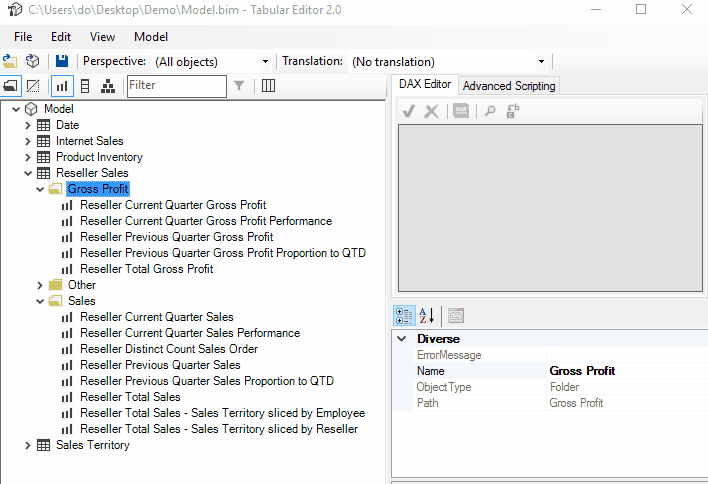Expand the Product Inventory table
The image size is (708, 484).
[x=28, y=157]
